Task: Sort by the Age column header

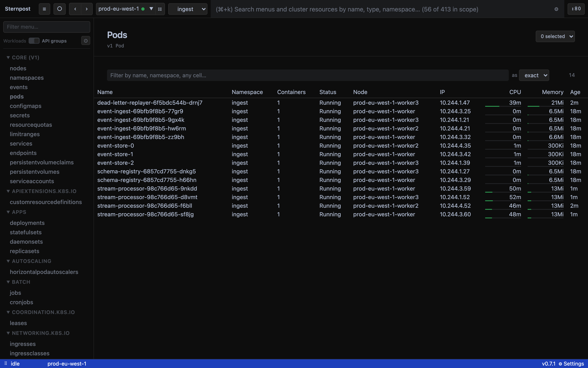Action: (575, 92)
